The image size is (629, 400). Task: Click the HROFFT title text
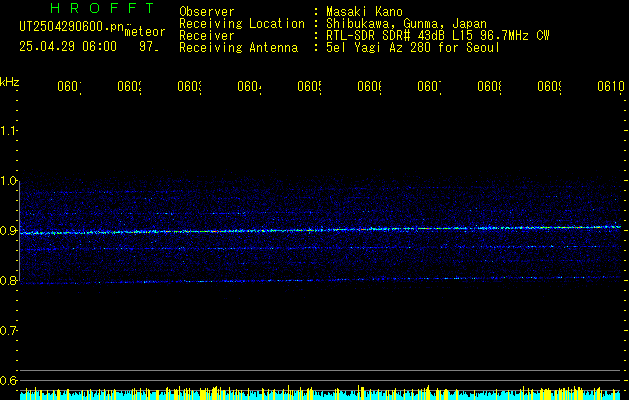103,8
